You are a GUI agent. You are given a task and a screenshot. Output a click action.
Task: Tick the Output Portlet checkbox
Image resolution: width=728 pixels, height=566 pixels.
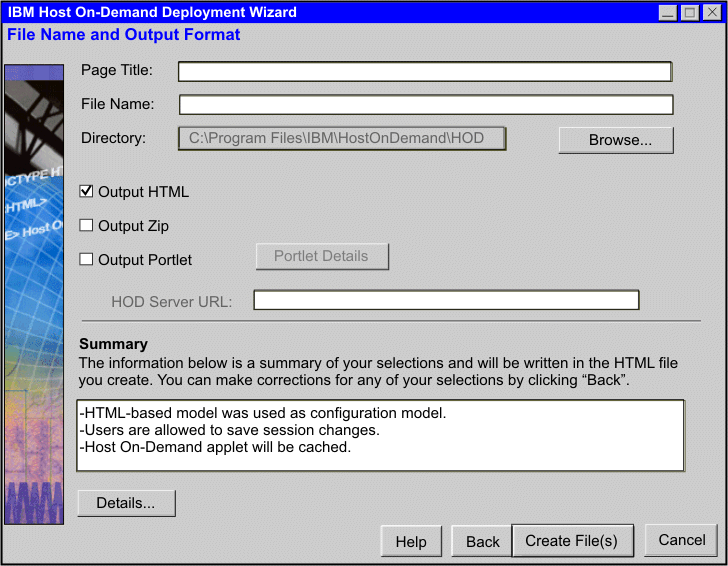click(x=86, y=259)
